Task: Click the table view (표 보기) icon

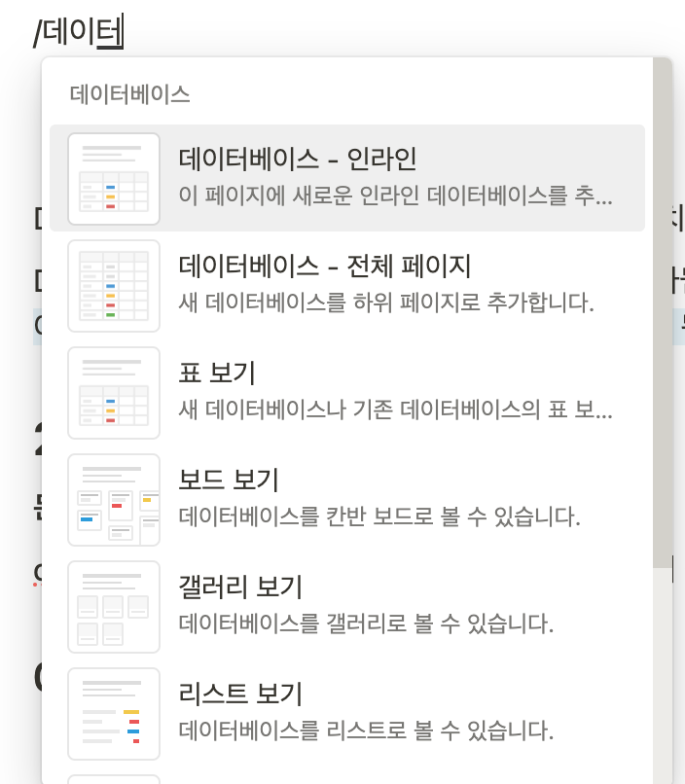Action: (114, 393)
